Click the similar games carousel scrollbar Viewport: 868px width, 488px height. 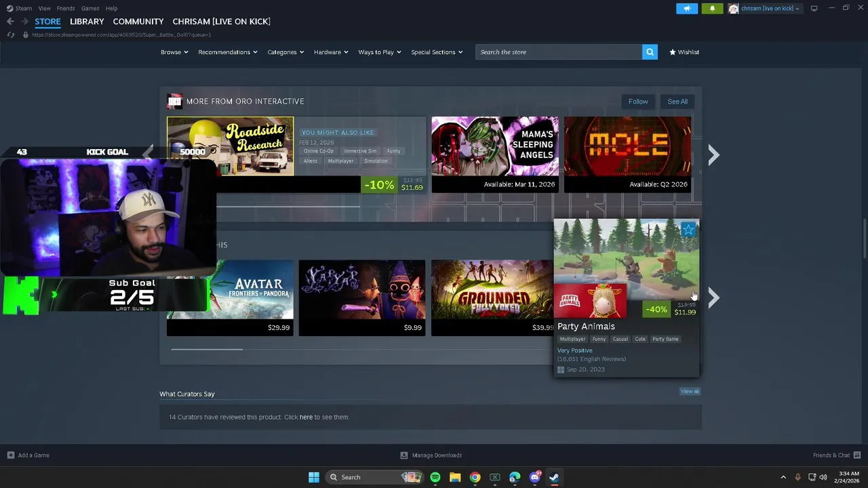pos(207,350)
